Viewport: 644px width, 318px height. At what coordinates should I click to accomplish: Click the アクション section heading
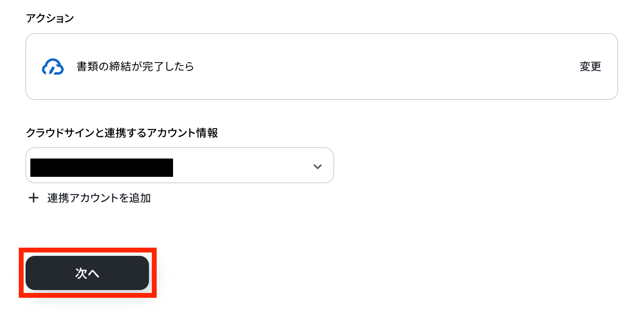click(50, 18)
